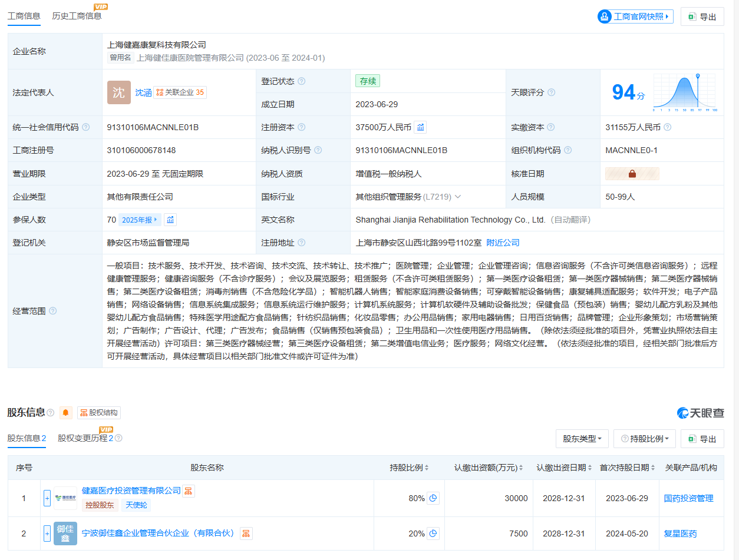Click the shareholder alert bell icon

coord(66,413)
